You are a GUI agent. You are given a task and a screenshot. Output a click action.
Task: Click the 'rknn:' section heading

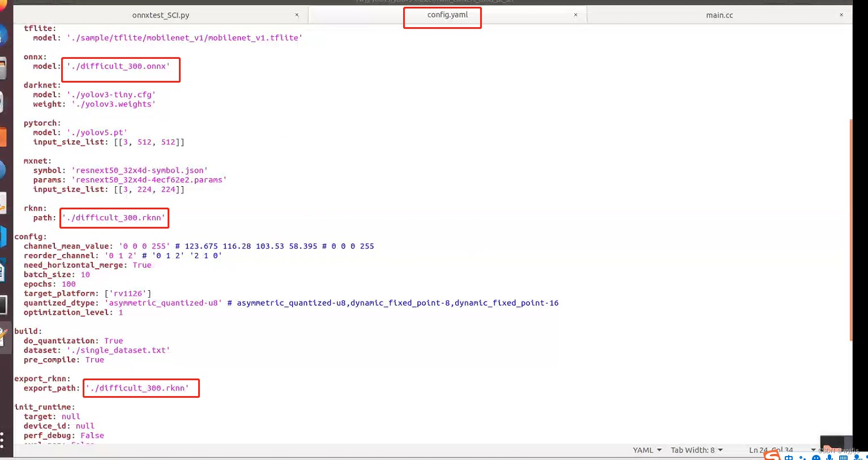point(35,208)
